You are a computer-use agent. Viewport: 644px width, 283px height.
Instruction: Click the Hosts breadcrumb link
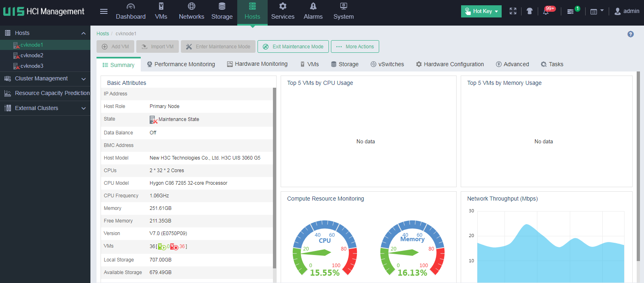103,34
